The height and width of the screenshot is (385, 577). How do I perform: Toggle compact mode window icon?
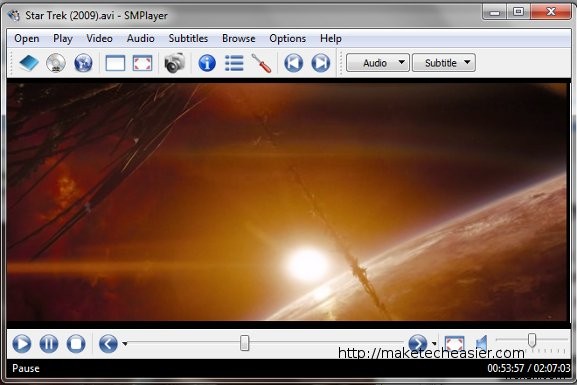click(x=115, y=63)
